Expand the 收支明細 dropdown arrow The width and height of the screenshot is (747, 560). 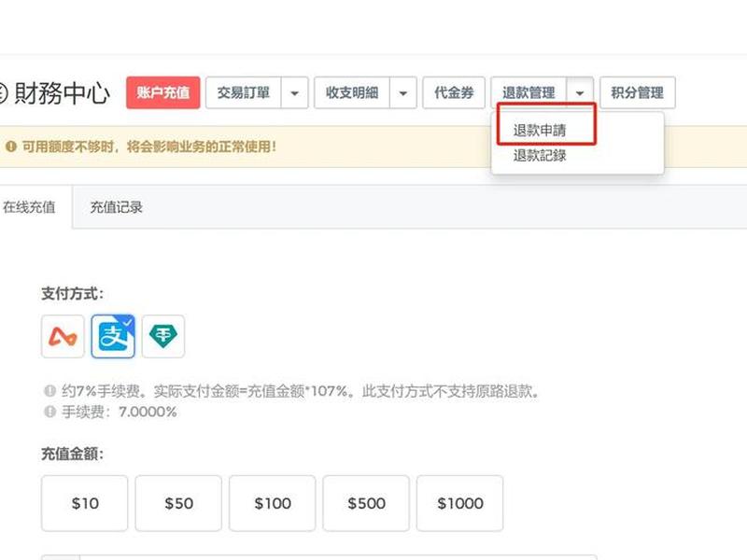(403, 92)
